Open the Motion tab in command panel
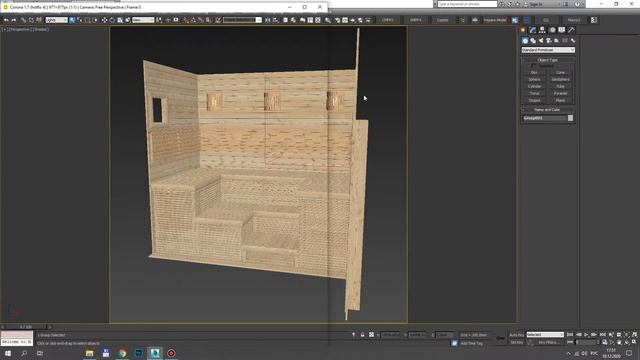 pyautogui.click(x=552, y=30)
